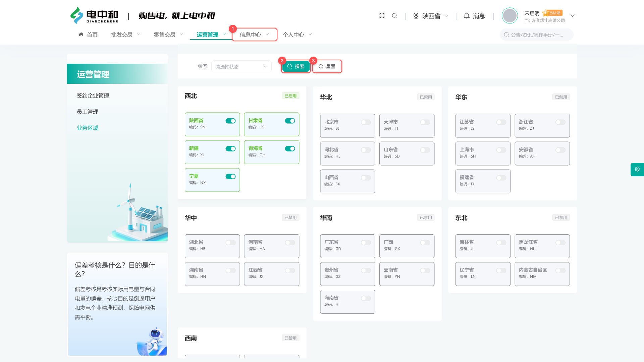
Task: Open notifications bell icon
Action: 467,16
